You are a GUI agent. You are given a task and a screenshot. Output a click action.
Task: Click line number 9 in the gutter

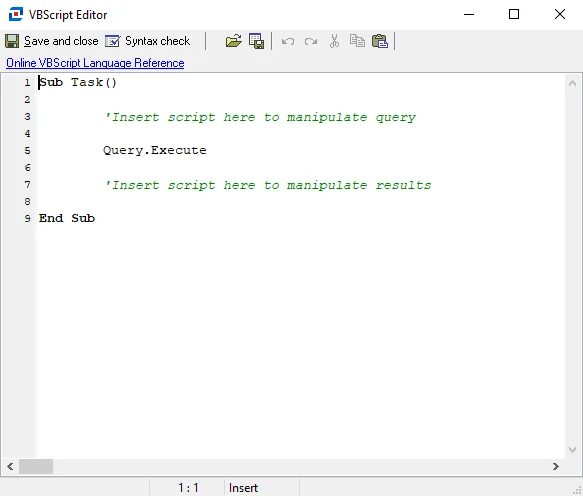point(27,218)
